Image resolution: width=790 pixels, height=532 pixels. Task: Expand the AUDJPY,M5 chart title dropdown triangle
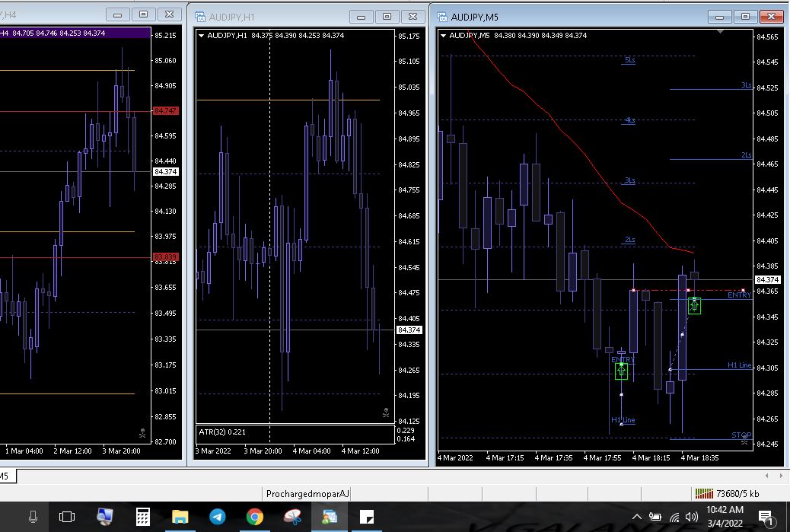[x=444, y=35]
